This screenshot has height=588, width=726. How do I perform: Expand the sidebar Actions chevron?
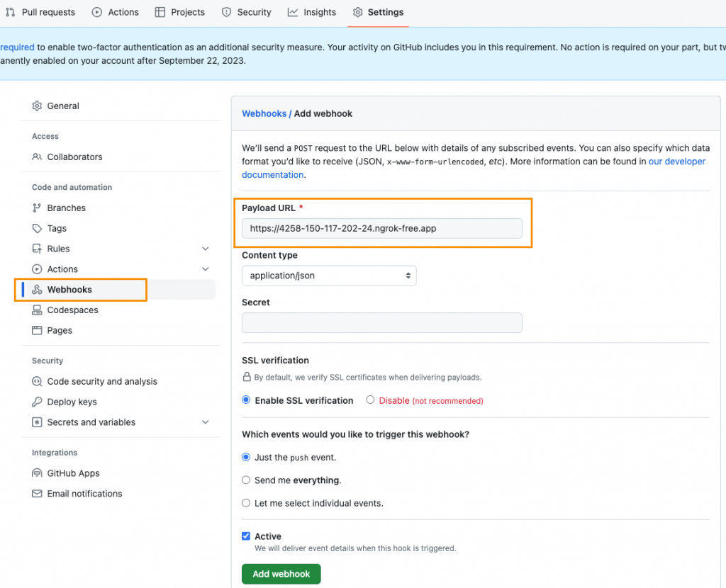[206, 268]
